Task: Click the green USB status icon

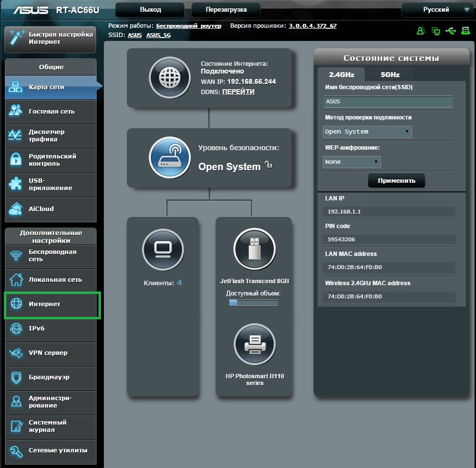Action: click(451, 31)
